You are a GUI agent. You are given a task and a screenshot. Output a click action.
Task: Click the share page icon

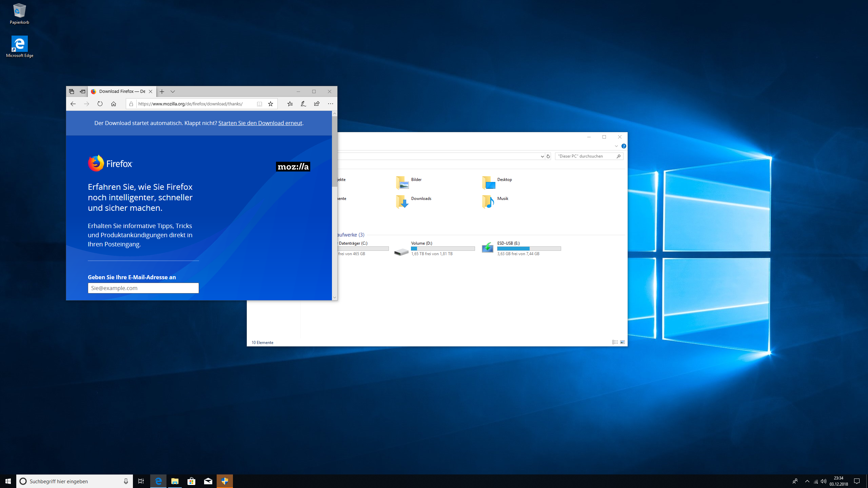click(x=317, y=104)
